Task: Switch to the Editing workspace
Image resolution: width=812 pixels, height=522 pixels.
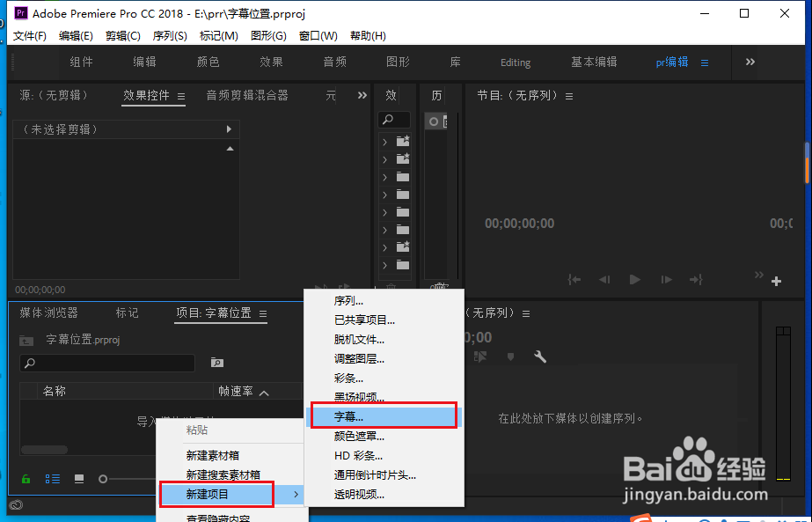Action: pos(516,62)
